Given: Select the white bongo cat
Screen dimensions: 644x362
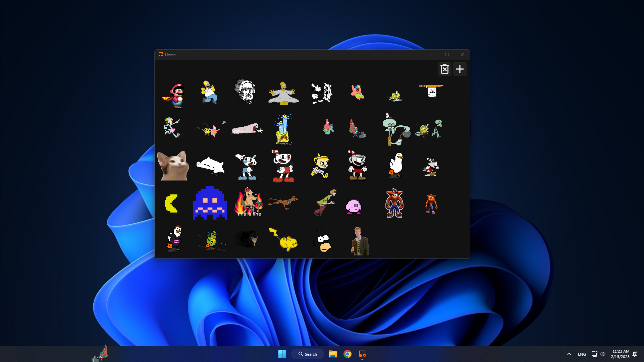Looking at the screenshot, I should (210, 166).
